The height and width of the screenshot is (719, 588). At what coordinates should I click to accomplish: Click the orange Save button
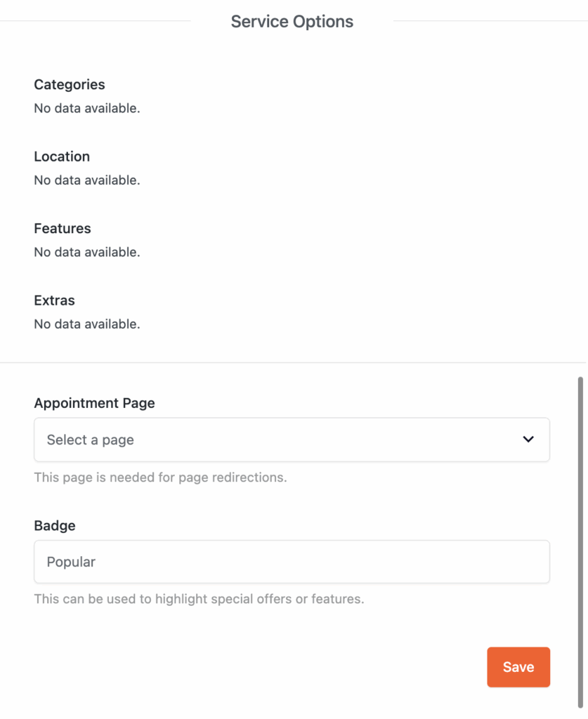click(x=518, y=667)
